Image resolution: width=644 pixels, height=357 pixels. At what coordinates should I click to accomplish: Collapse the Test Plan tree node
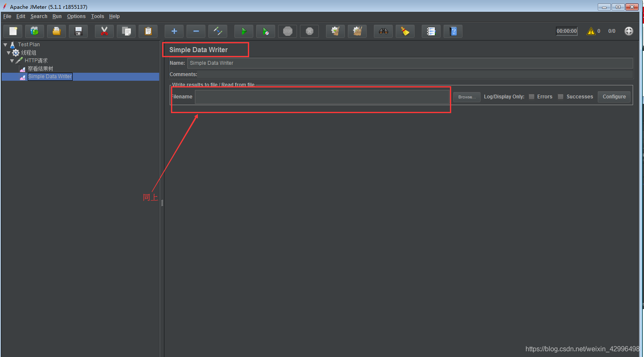click(5, 45)
